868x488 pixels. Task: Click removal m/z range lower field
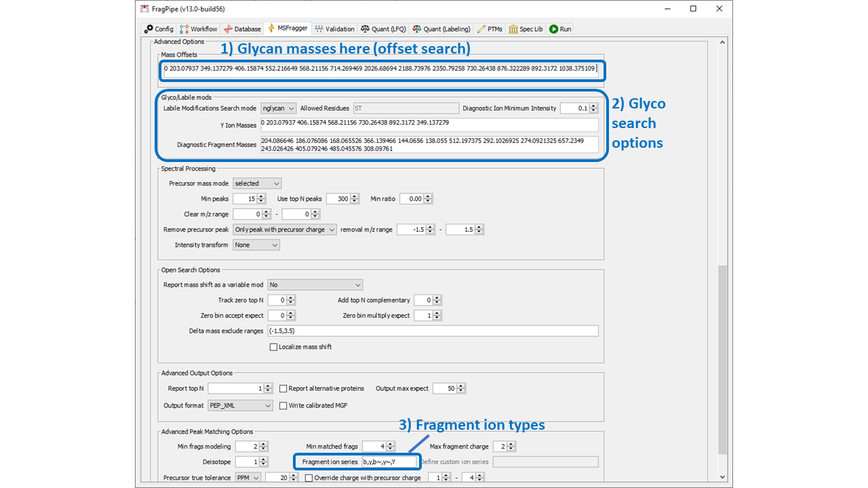[x=412, y=230]
